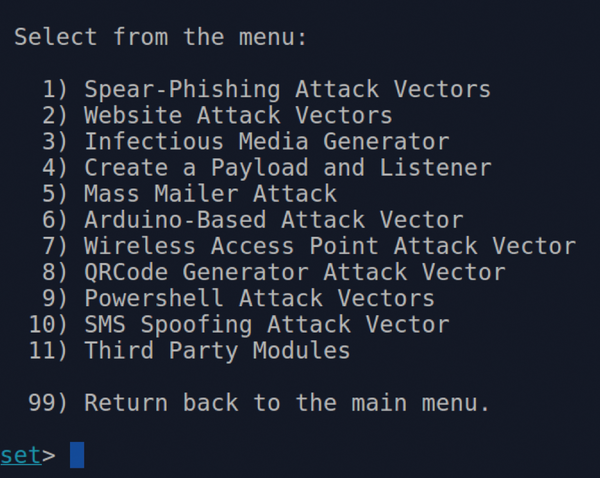600x478 pixels.
Task: Click the number 1) before Spear-Phishing
Action: [55, 90]
